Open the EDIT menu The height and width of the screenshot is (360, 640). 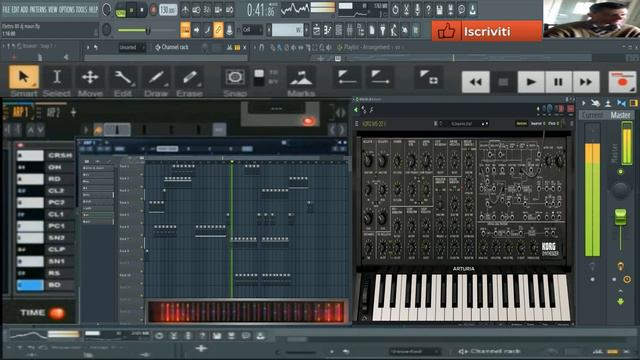pos(16,9)
